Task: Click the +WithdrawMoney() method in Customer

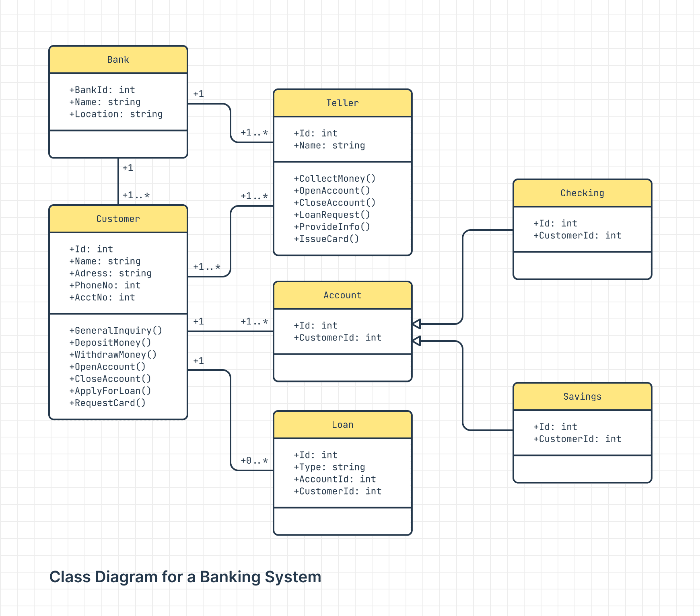Action: coord(113,355)
